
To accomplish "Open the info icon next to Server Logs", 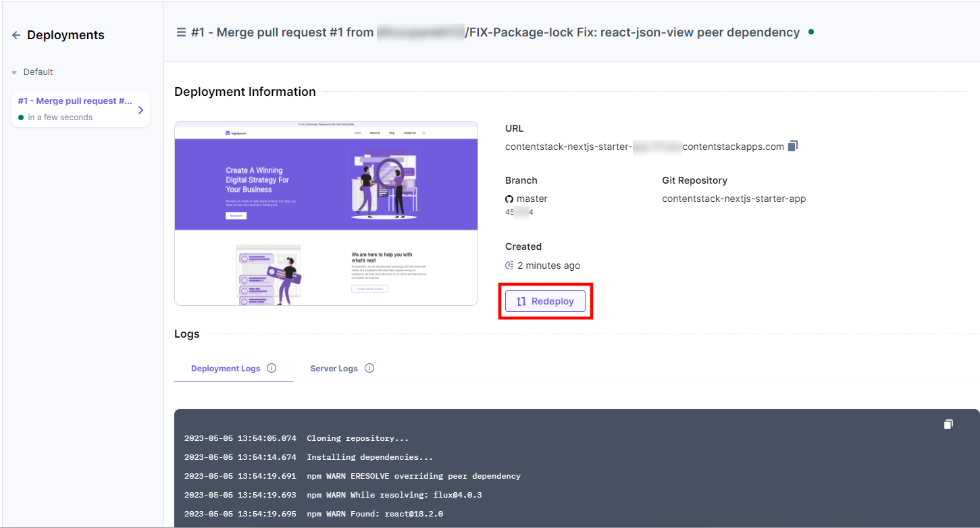I will coord(369,368).
